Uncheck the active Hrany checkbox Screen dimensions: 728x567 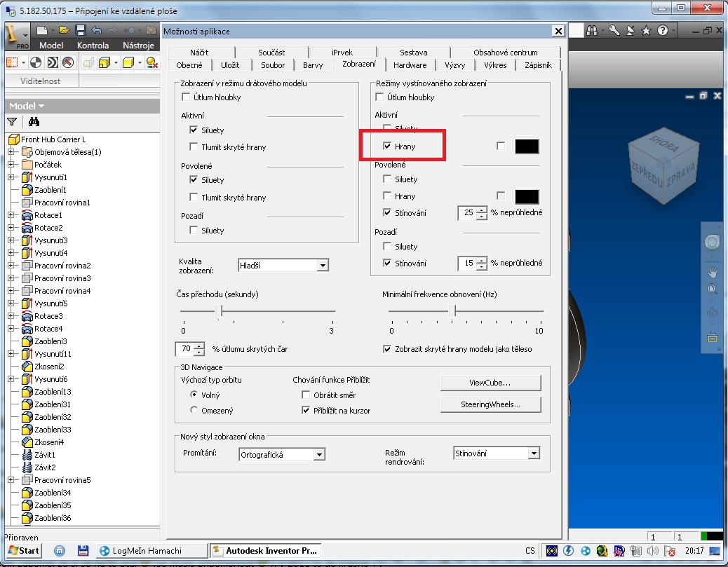[x=387, y=146]
